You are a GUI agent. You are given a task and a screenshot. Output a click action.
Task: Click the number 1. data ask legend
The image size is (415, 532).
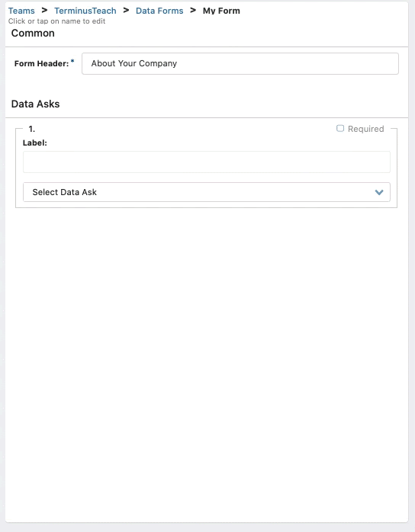point(31,129)
